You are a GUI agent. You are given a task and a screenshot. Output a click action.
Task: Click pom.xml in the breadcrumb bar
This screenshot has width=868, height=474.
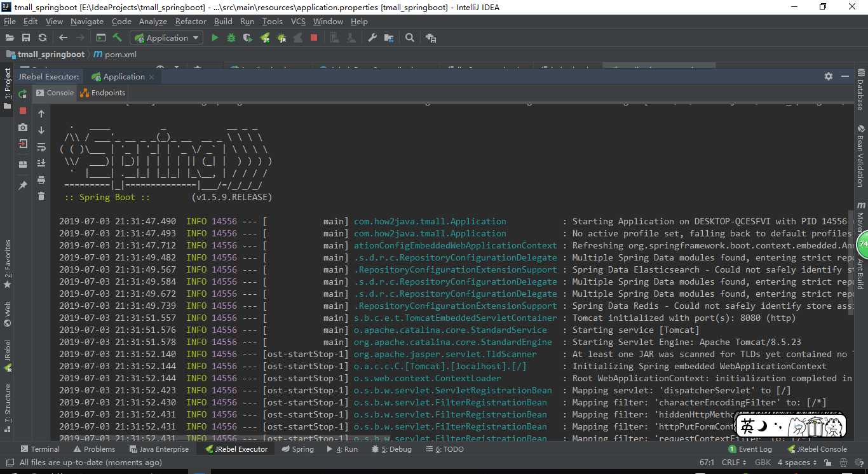(115, 55)
